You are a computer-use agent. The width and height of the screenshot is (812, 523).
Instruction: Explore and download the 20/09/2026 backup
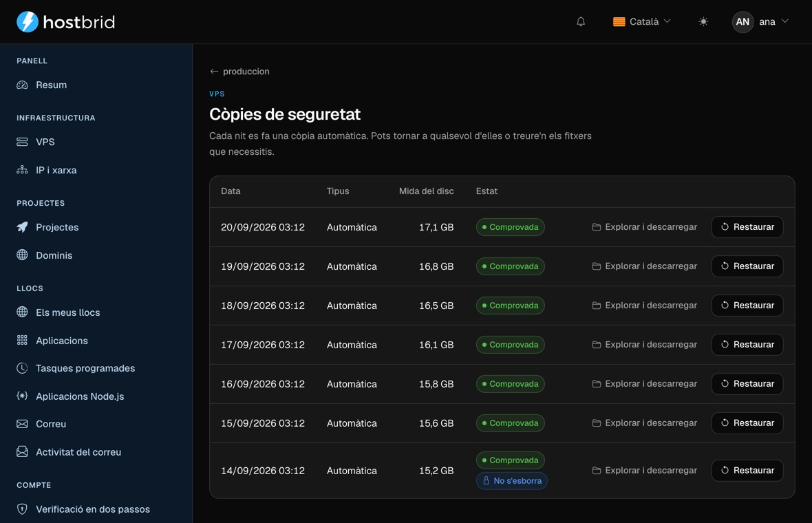pyautogui.click(x=644, y=227)
